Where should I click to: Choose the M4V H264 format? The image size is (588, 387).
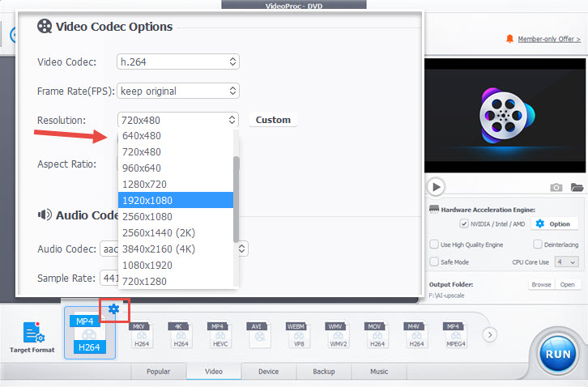point(416,335)
